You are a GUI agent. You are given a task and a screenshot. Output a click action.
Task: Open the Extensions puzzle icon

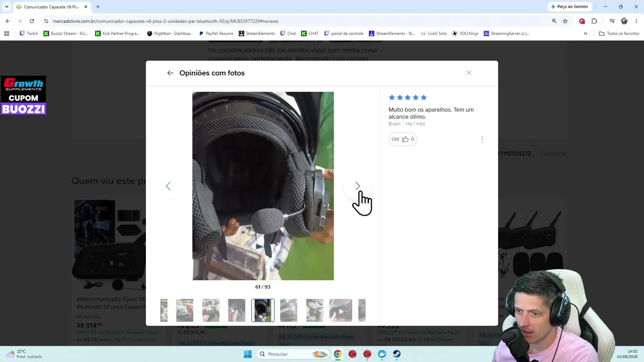pyautogui.click(x=594, y=21)
